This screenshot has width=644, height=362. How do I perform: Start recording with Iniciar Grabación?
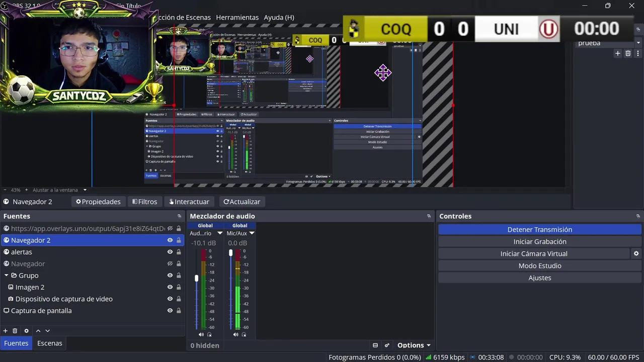click(540, 242)
